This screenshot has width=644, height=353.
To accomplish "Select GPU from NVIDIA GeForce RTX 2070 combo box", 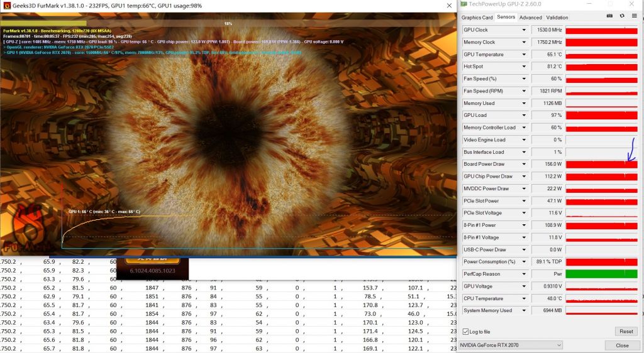I will pos(510,345).
